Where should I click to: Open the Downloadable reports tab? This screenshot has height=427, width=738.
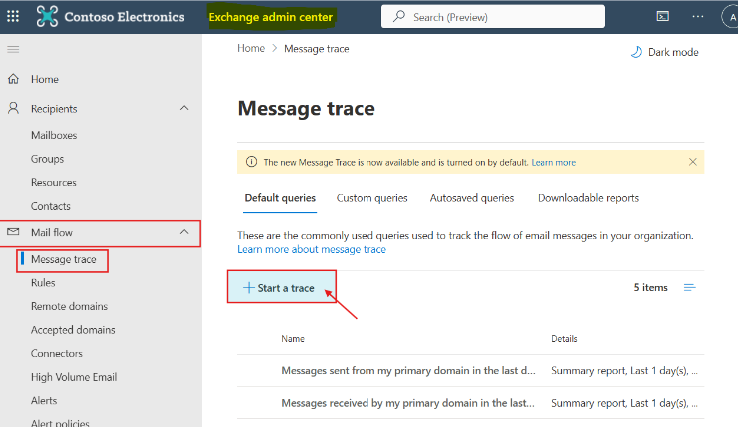tap(588, 198)
